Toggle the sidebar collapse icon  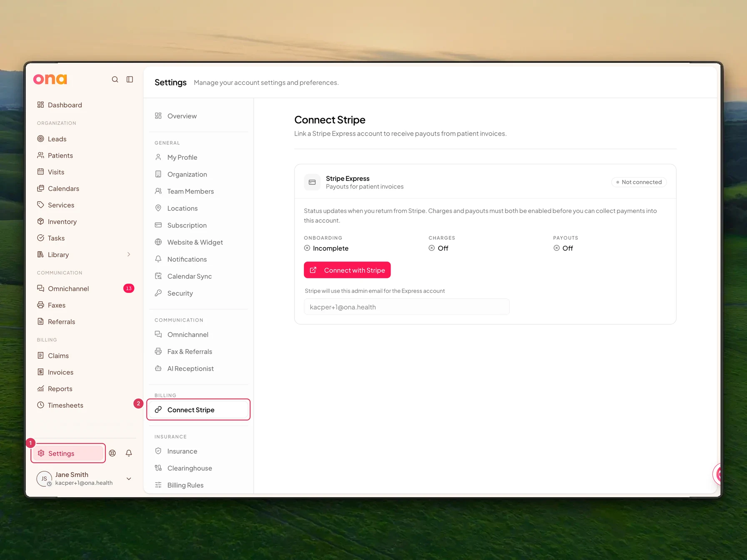point(130,79)
